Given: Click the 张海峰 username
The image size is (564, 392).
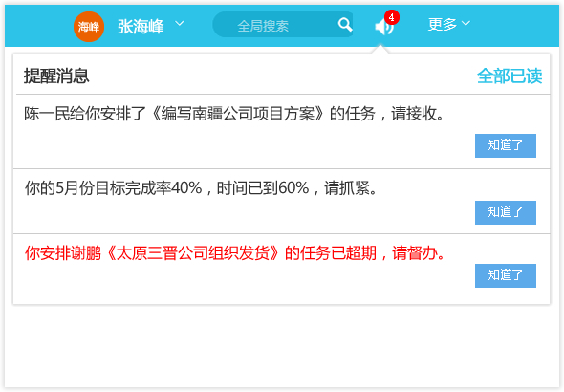Looking at the screenshot, I should [141, 26].
